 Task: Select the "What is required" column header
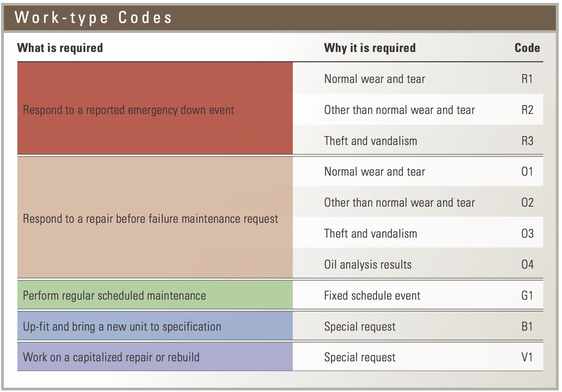60,48
